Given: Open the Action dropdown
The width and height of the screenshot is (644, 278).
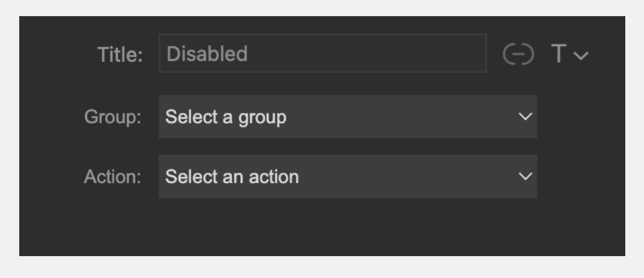Looking at the screenshot, I should pyautogui.click(x=348, y=176).
